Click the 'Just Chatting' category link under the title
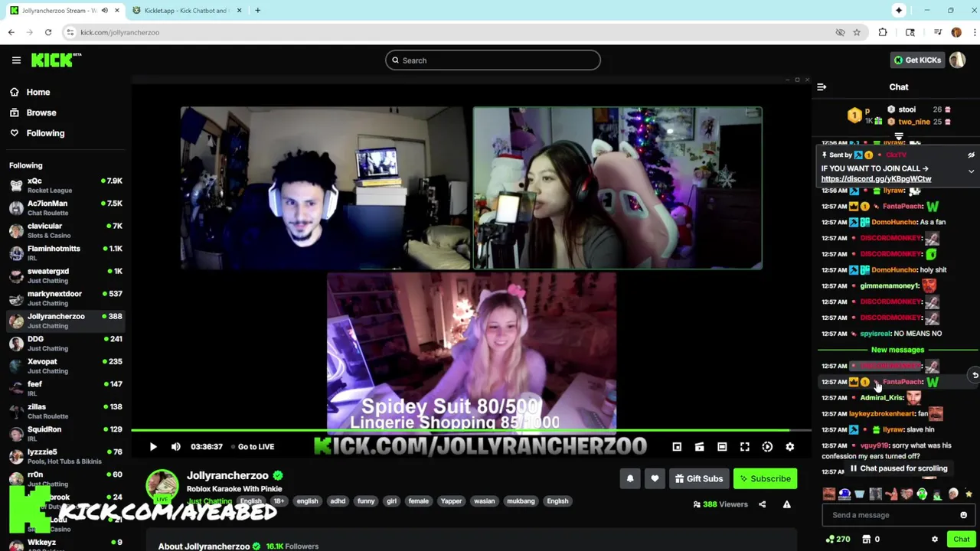 210,501
